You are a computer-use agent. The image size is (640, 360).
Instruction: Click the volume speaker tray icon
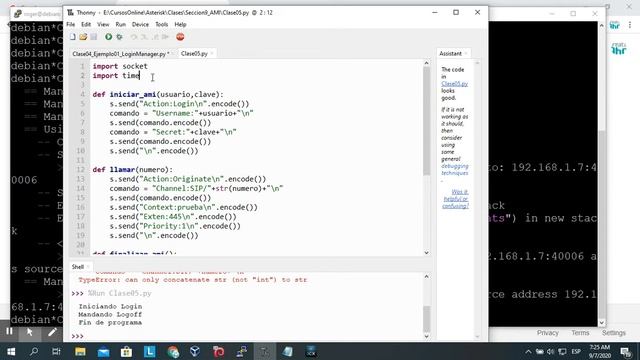[551, 351]
